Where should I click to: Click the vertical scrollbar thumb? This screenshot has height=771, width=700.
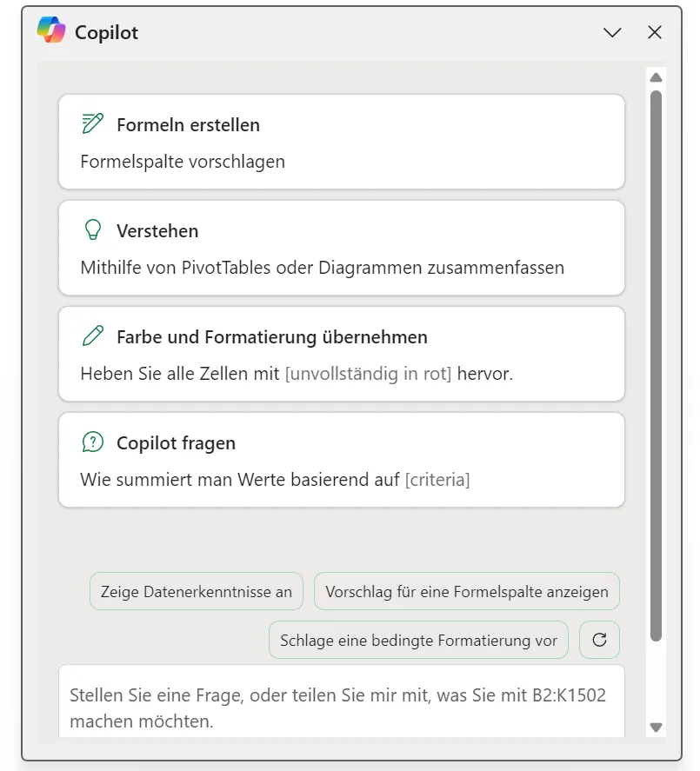(x=656, y=366)
